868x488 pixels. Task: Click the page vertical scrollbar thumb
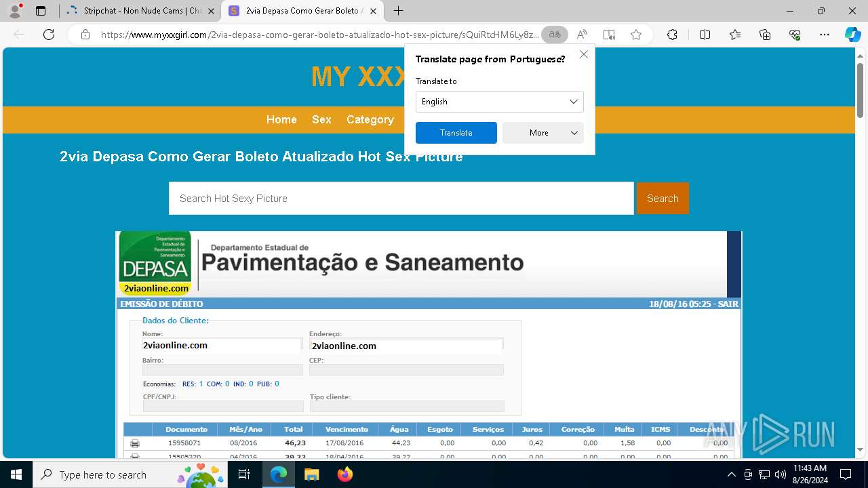(861, 91)
